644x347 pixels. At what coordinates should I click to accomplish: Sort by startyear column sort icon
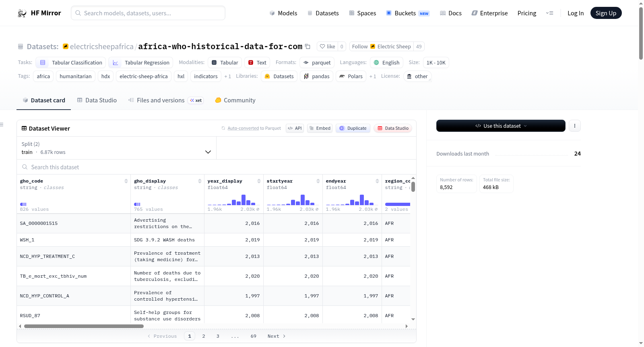click(x=318, y=181)
